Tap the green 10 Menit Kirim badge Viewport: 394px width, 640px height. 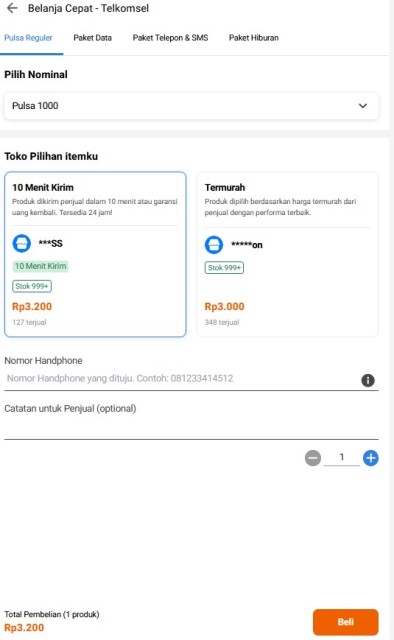[40, 266]
